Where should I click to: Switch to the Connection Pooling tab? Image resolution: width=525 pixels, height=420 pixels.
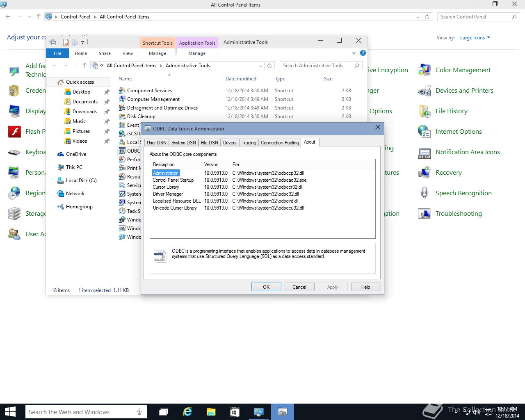coord(280,143)
